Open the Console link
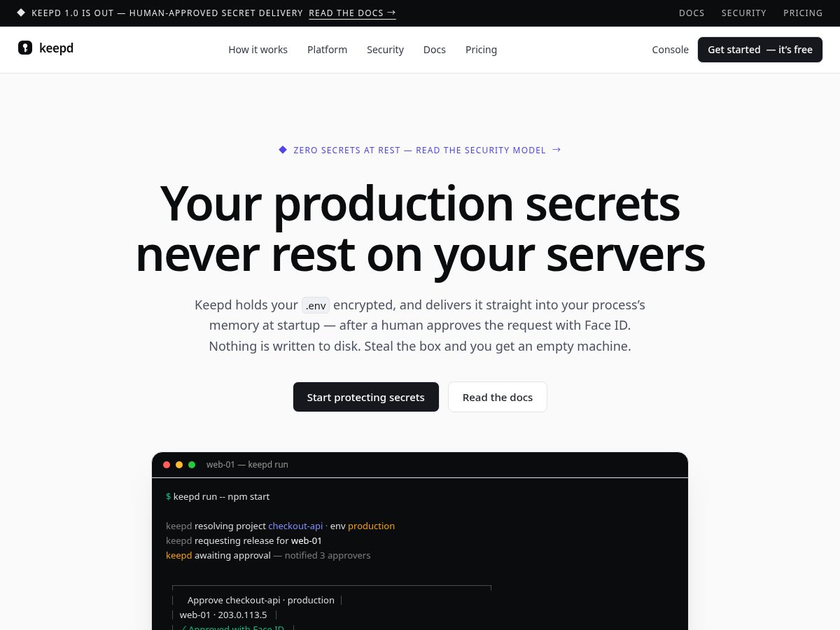 pyautogui.click(x=670, y=50)
